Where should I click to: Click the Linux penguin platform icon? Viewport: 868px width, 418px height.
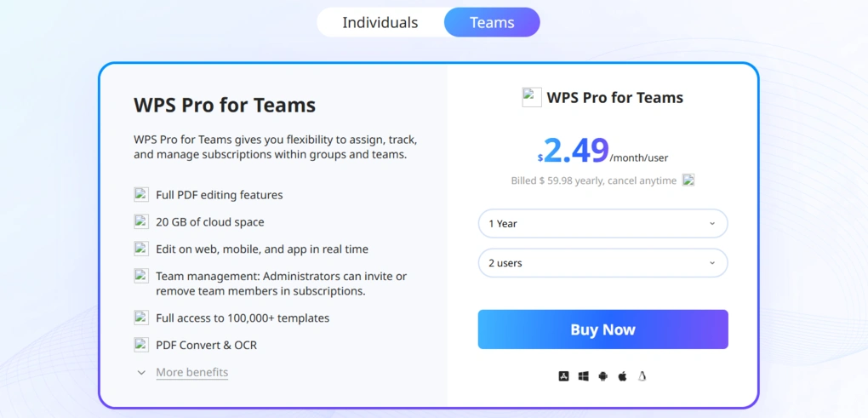coord(642,376)
